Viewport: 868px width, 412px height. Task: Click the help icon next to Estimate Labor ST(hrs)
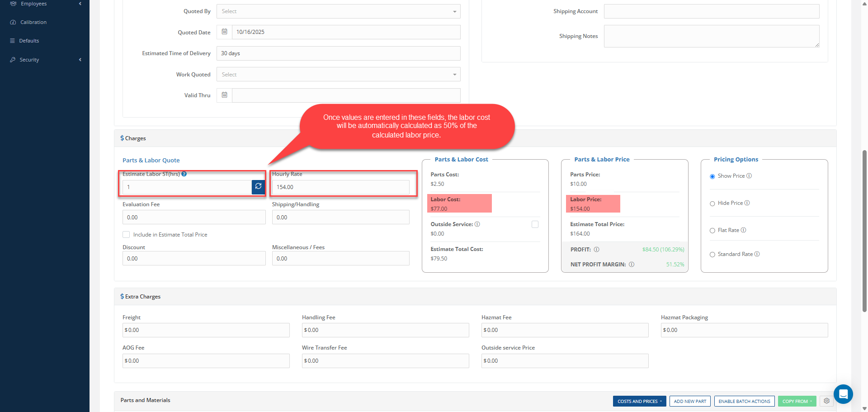click(x=184, y=174)
